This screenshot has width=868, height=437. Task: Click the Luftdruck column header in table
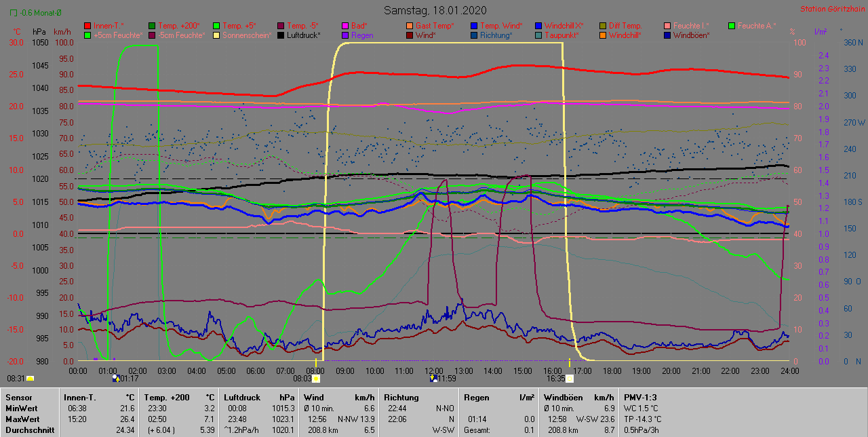click(243, 397)
